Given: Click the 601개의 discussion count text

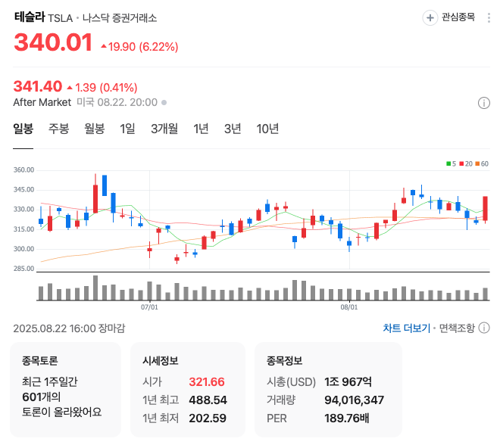Looking at the screenshot, I should click(41, 397).
